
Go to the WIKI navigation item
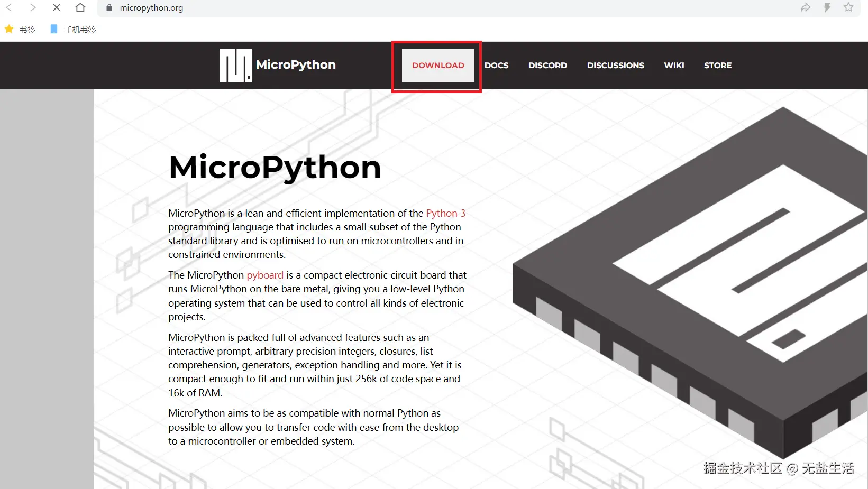pyautogui.click(x=674, y=65)
